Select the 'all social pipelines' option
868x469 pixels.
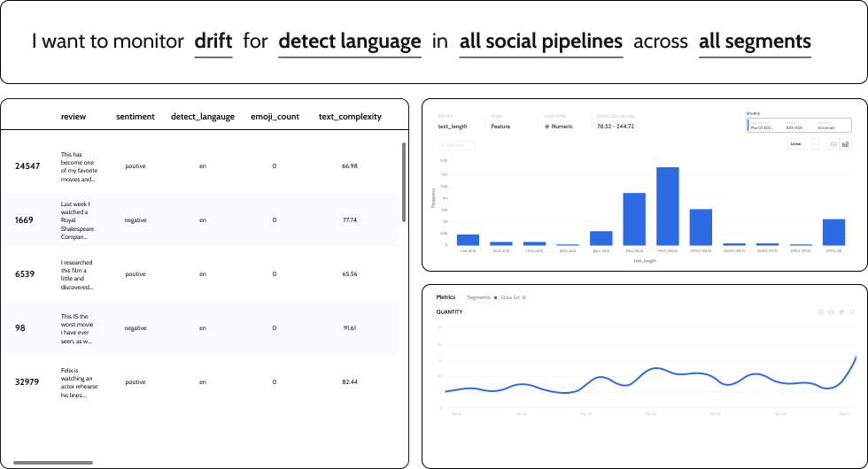coord(540,42)
